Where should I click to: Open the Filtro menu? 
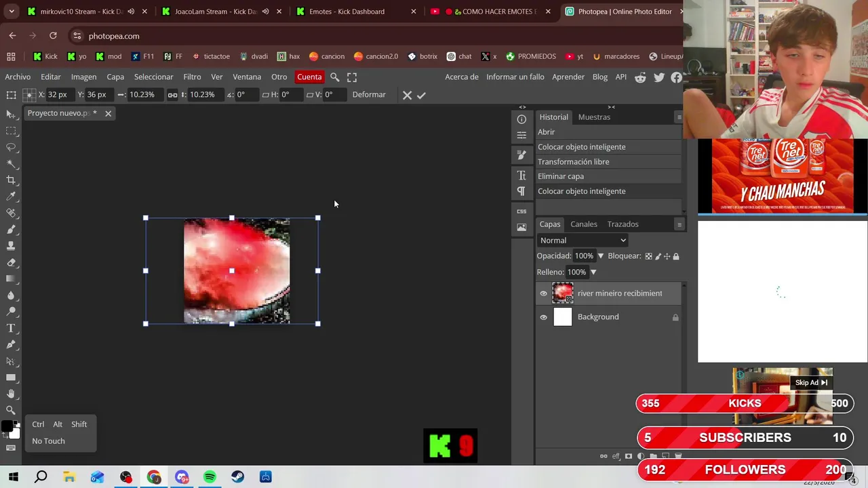coord(192,77)
